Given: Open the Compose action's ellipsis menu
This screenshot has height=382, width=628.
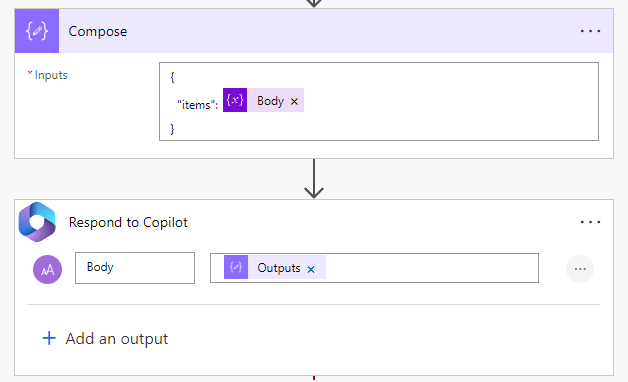Looking at the screenshot, I should coord(590,31).
